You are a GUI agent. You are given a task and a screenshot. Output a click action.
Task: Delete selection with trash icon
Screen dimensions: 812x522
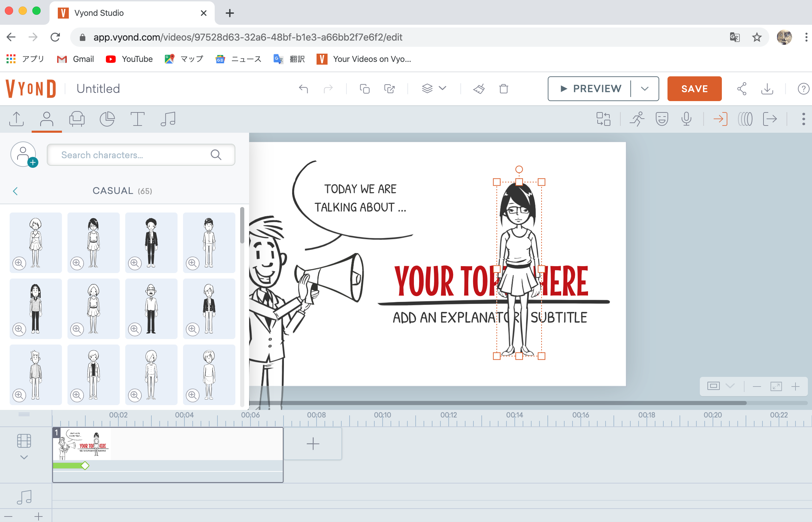click(503, 89)
